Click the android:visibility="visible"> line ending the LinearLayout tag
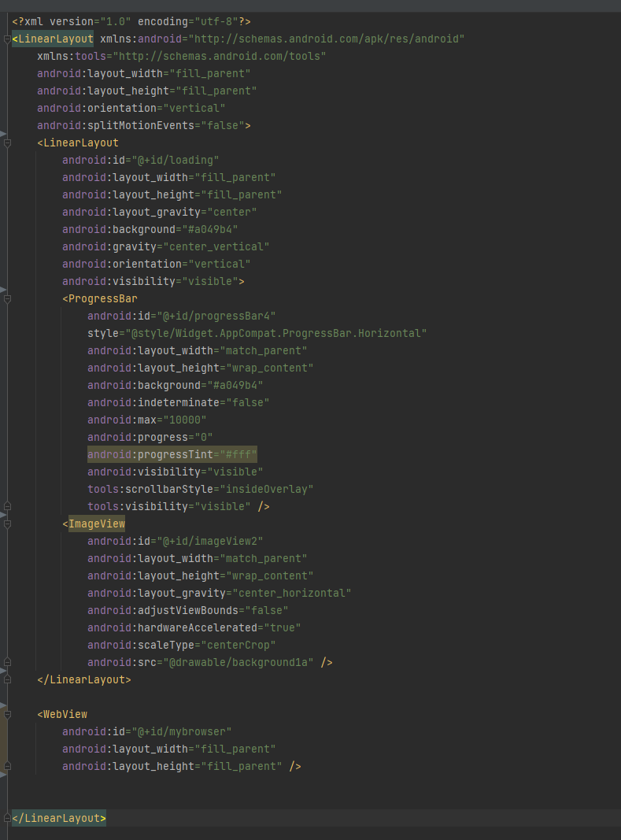Viewport: 621px width, 840px height. tap(153, 281)
